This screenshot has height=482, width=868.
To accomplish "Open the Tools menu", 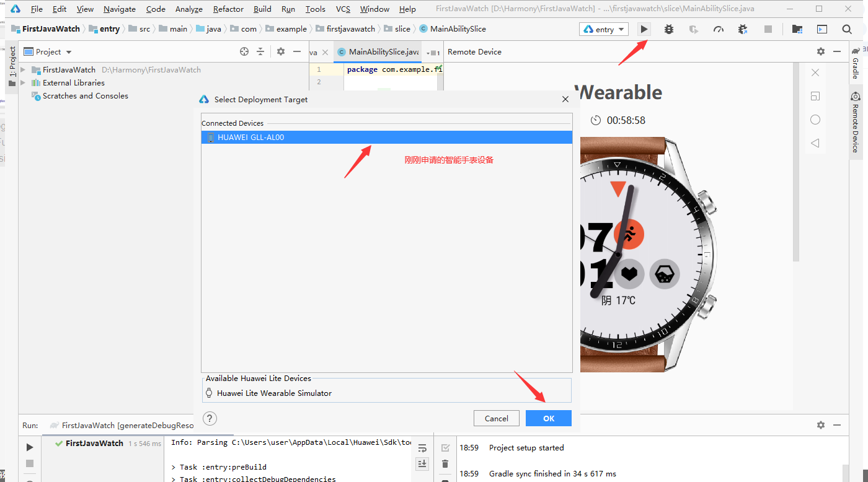I will [316, 9].
